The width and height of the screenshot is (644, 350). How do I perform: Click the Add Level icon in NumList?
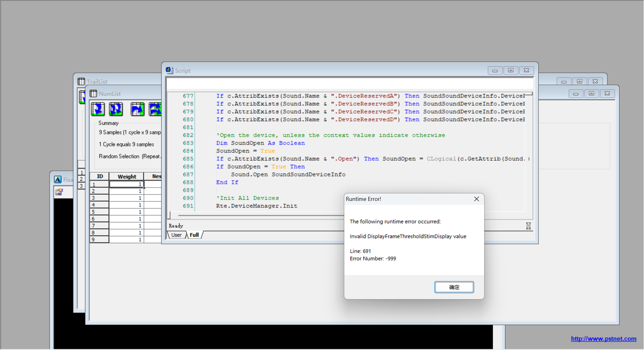(98, 109)
